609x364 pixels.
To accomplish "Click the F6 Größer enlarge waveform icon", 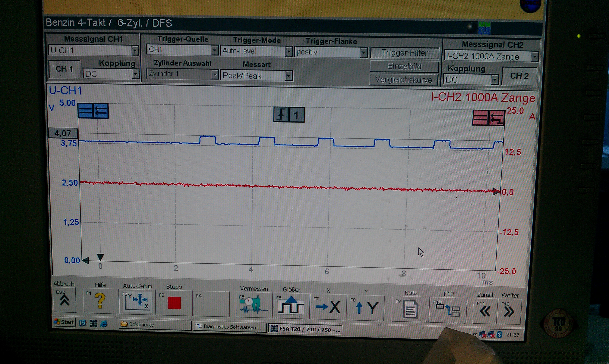I will 291,306.
